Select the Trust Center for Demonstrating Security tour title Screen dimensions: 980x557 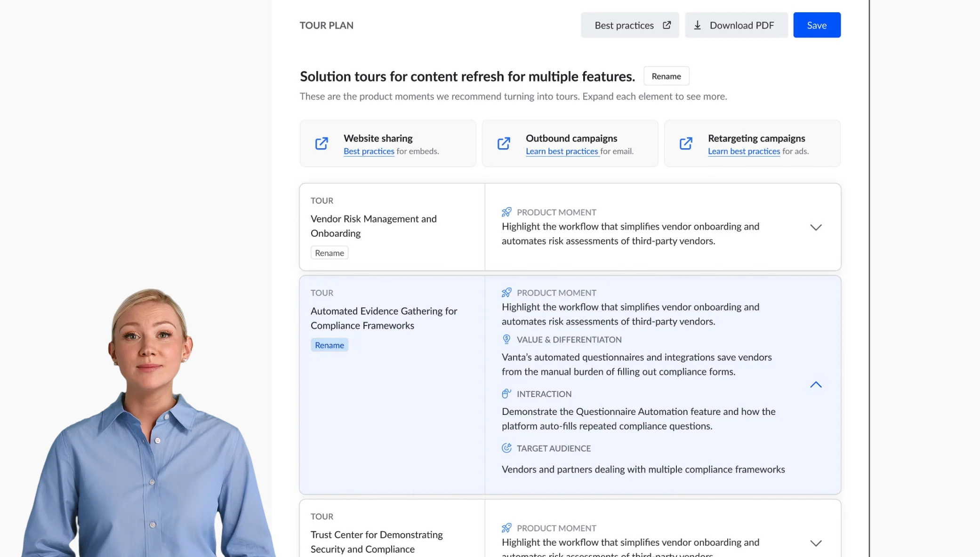(377, 542)
